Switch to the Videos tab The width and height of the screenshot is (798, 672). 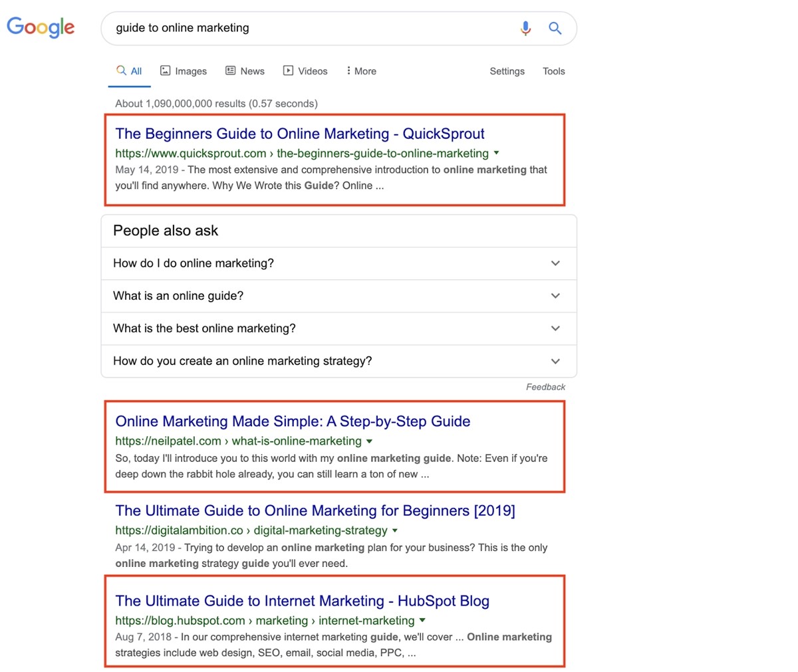(305, 71)
